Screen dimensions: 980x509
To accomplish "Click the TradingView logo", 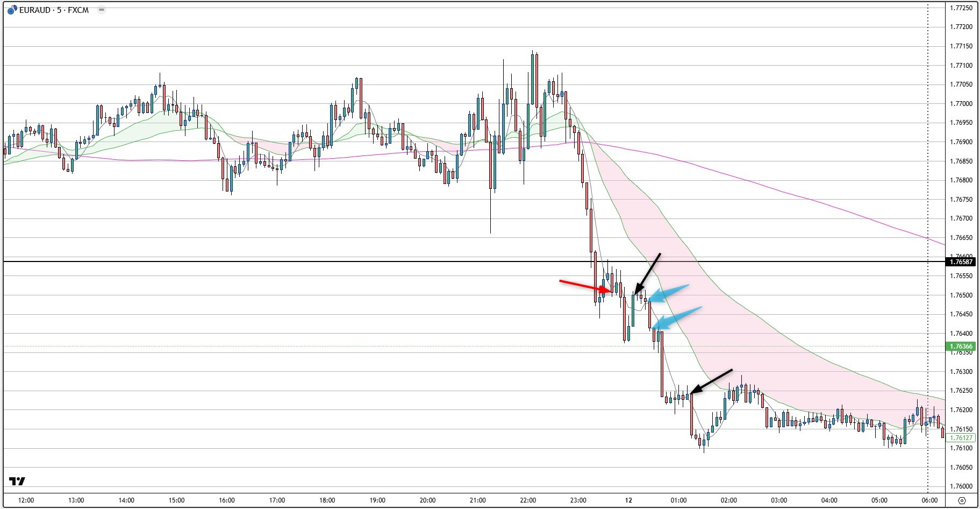I will click(17, 481).
